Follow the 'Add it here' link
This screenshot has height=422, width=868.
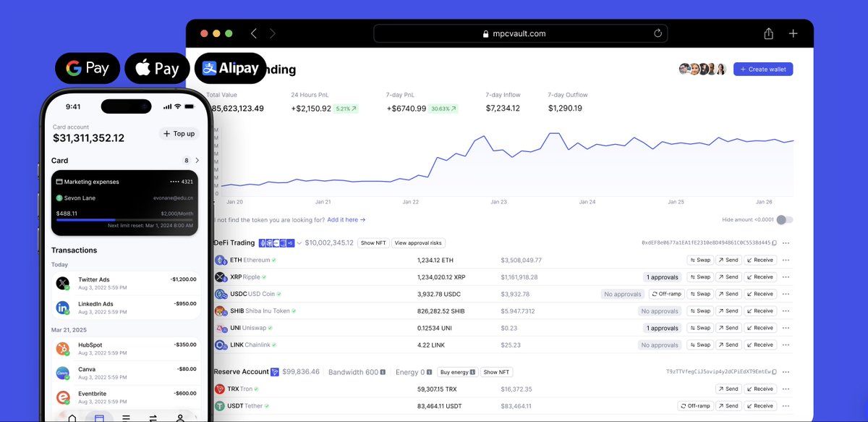coord(346,219)
